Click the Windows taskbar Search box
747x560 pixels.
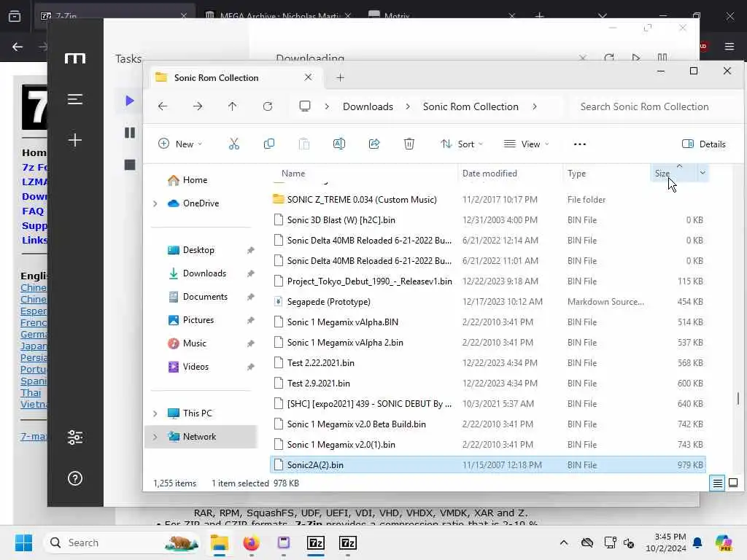click(x=123, y=542)
